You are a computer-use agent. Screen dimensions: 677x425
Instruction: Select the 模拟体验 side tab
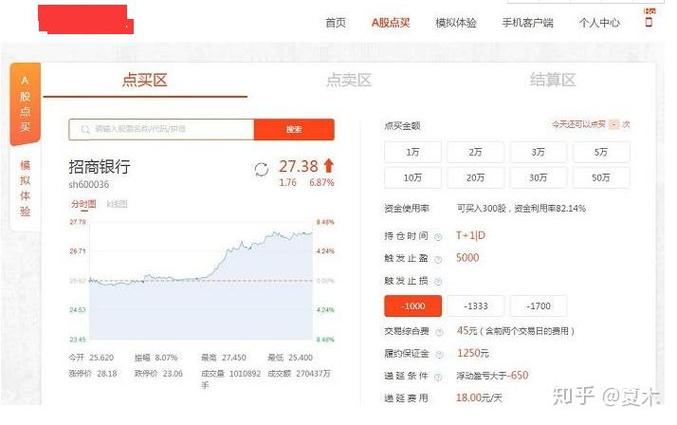25,188
